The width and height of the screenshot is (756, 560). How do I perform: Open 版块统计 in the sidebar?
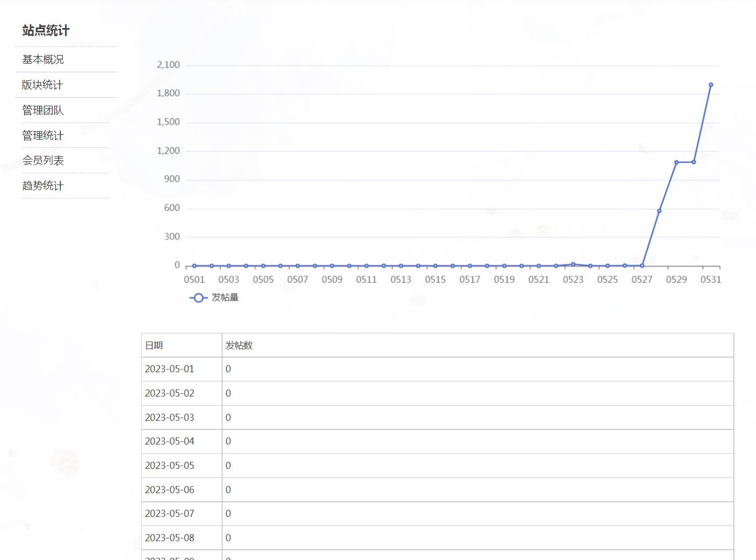[x=43, y=85]
